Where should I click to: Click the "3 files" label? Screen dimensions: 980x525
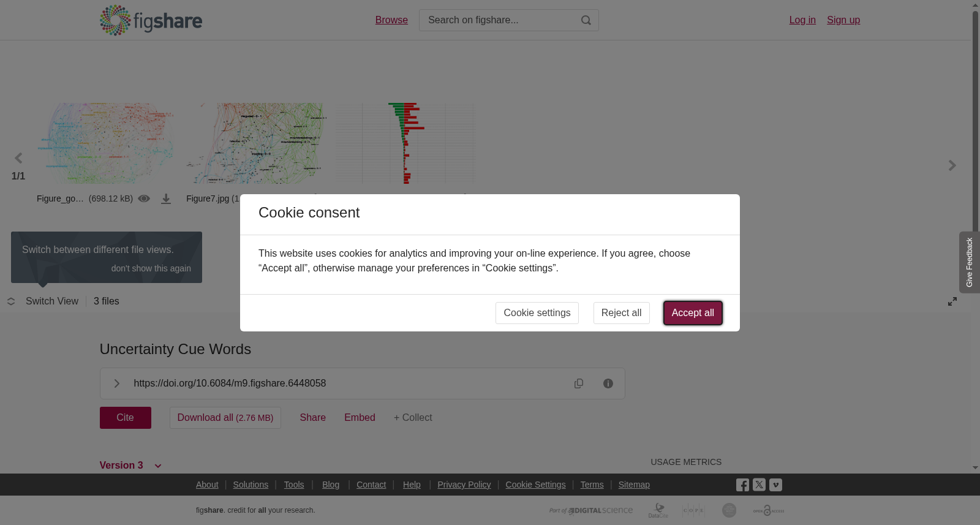click(x=107, y=301)
